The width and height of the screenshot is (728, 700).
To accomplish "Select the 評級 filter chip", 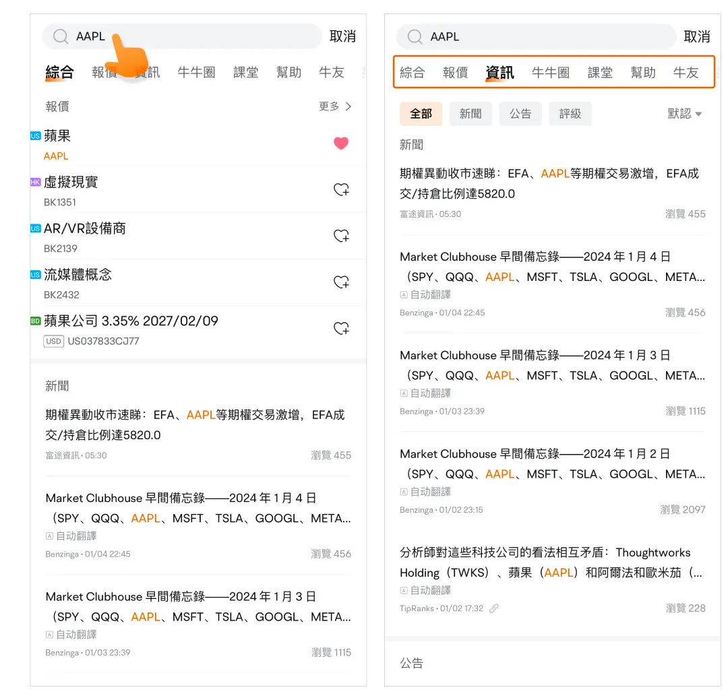I will coord(570,114).
